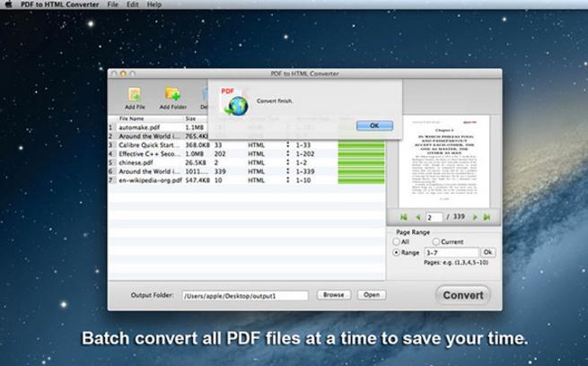Go to next preview page
Viewport: 588px width, 366px height.
coord(475,217)
